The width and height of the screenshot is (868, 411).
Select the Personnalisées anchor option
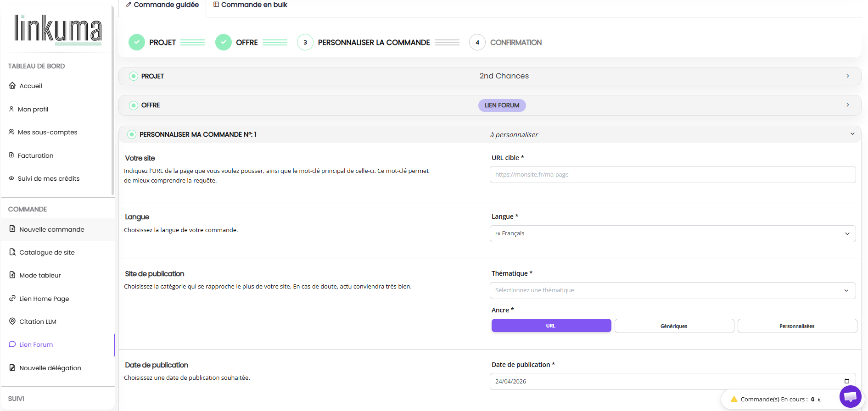pyautogui.click(x=797, y=326)
